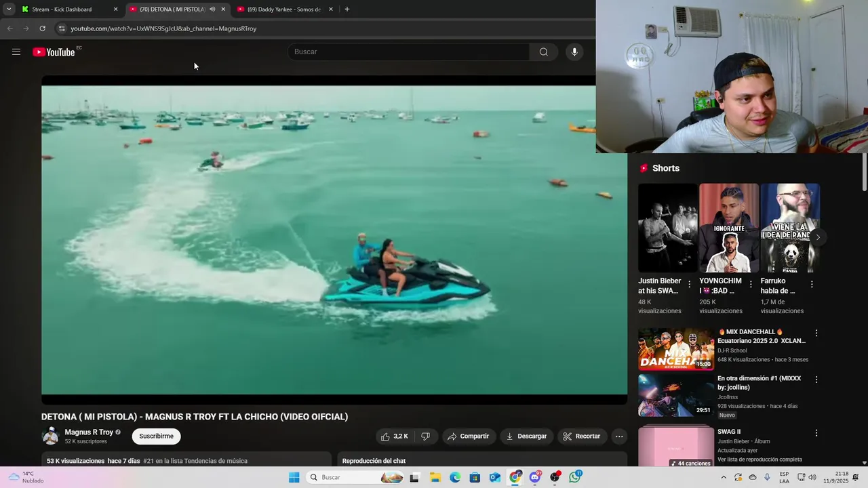Open Microsoft Store from taskbar
This screenshot has height=488, width=868.
(475, 477)
